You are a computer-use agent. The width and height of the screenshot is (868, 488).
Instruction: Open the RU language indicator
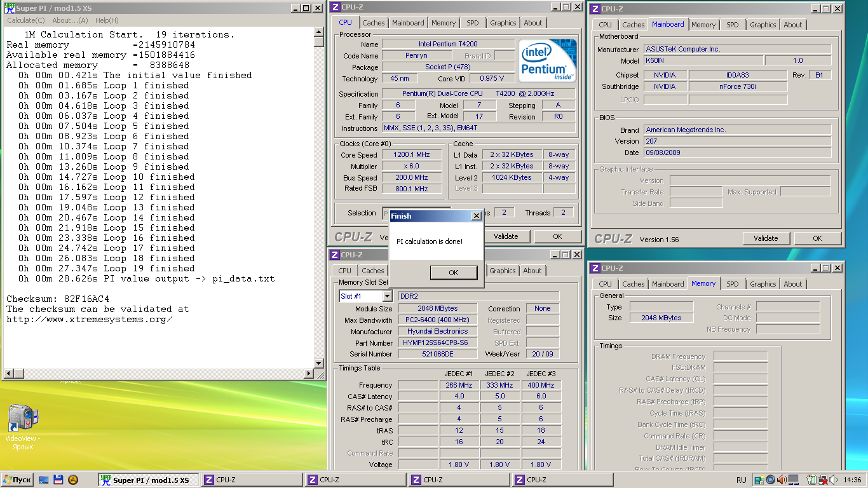pos(741,480)
